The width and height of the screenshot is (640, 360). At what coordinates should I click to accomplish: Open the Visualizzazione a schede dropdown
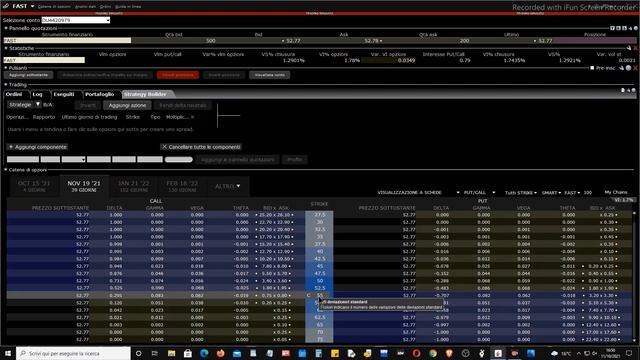click(458, 193)
